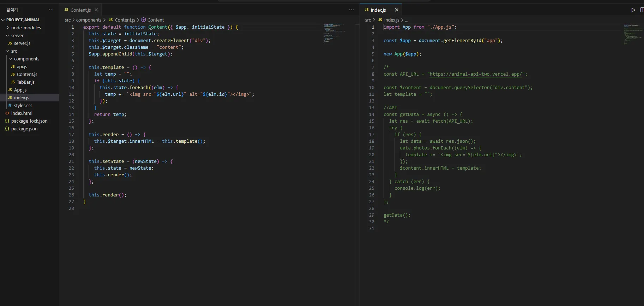Click the JS icon beside TabBar.js
644x306 pixels.
click(x=13, y=82)
